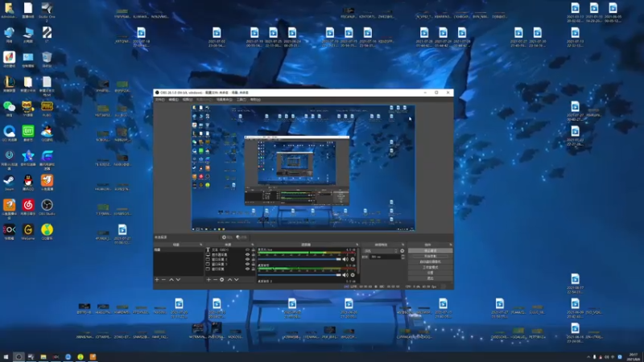Open the Tools menu in OBS

pyautogui.click(x=242, y=99)
